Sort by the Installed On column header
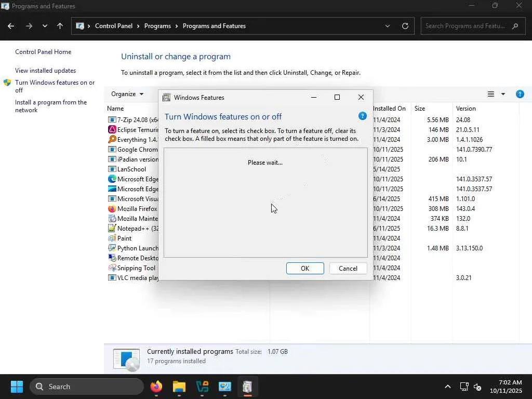This screenshot has height=399, width=532. pyautogui.click(x=389, y=109)
